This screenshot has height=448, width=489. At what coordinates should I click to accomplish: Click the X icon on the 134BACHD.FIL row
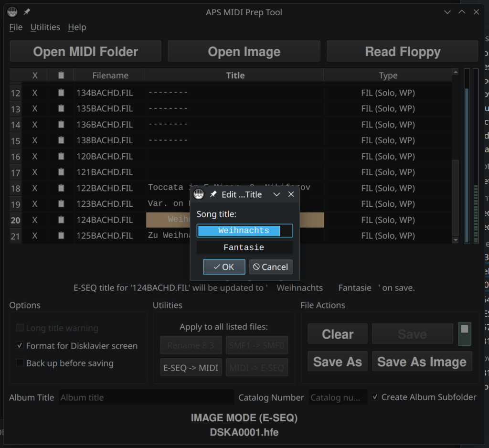(34, 93)
